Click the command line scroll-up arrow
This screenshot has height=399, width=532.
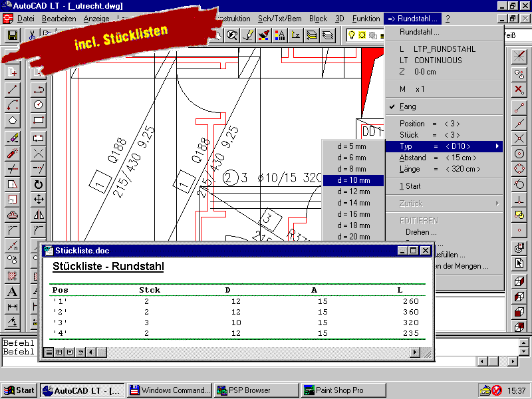pos(523,342)
